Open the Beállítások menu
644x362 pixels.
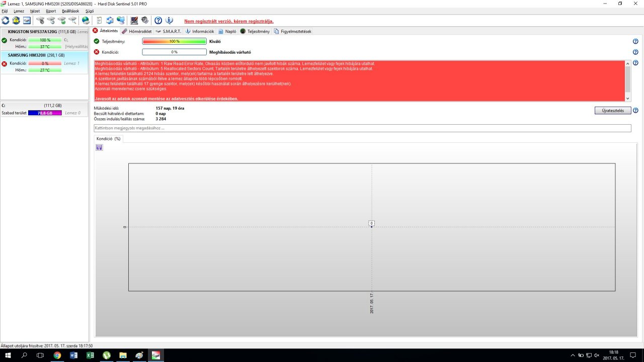(x=70, y=11)
